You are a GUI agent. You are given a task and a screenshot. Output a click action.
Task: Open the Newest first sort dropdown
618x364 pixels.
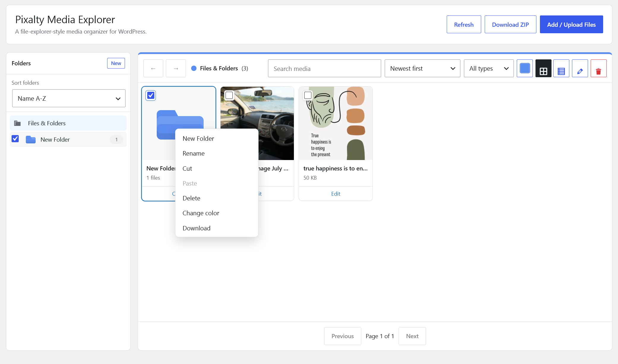422,69
